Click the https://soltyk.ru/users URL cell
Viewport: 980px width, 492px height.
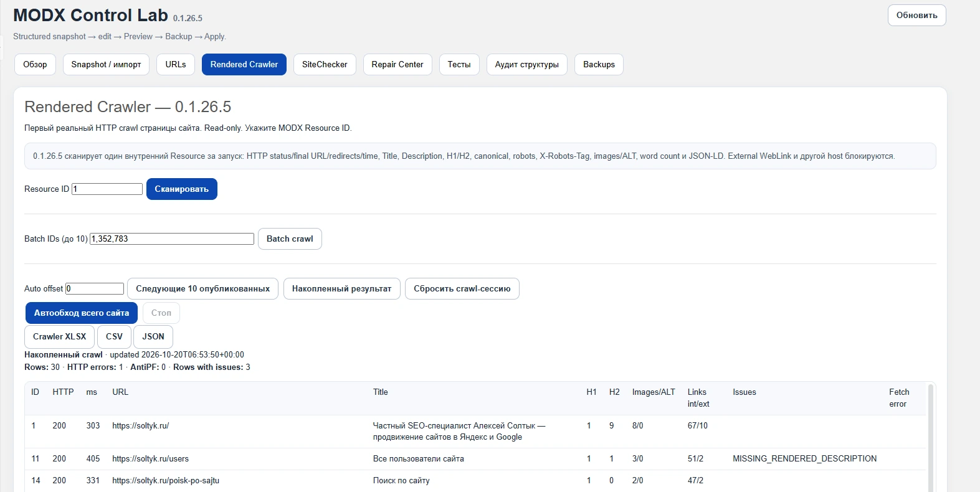point(151,458)
